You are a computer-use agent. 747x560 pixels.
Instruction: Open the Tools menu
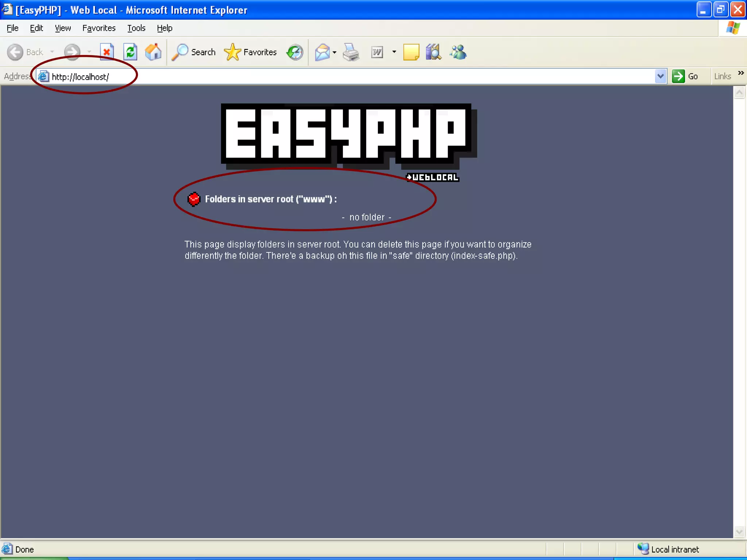tap(136, 28)
